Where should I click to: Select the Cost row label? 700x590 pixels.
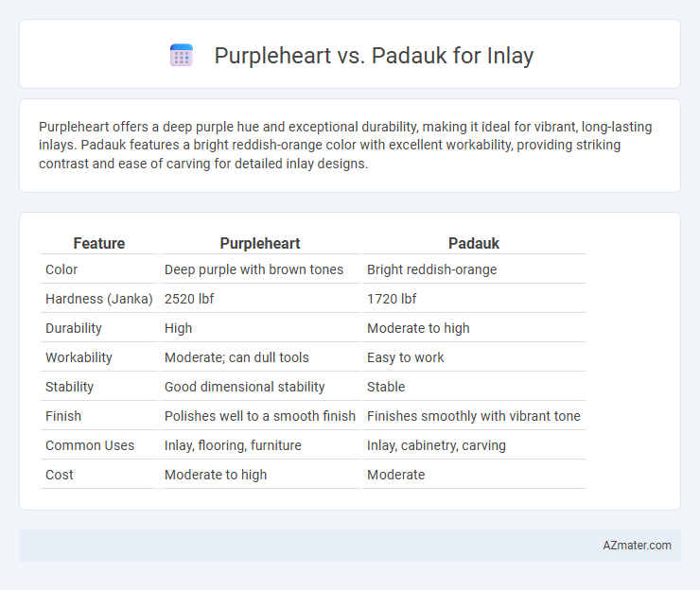(x=60, y=475)
